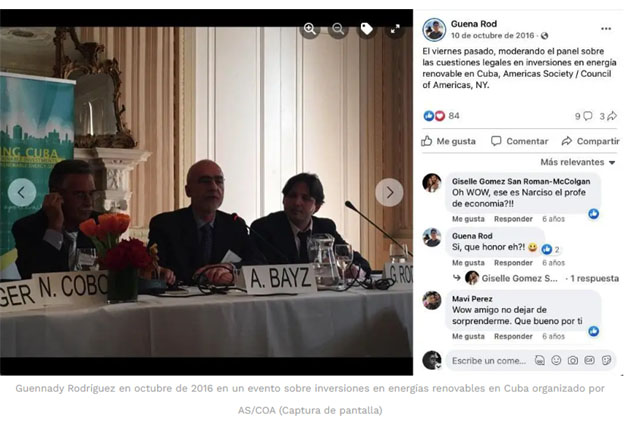The height and width of the screenshot is (425, 640).
Task: Open Más relevantes sort dropdown
Action: (578, 162)
